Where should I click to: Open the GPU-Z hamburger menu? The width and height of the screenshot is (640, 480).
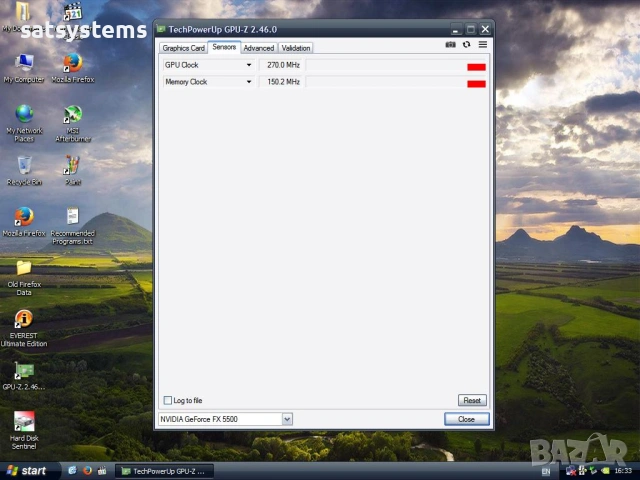pyautogui.click(x=483, y=44)
